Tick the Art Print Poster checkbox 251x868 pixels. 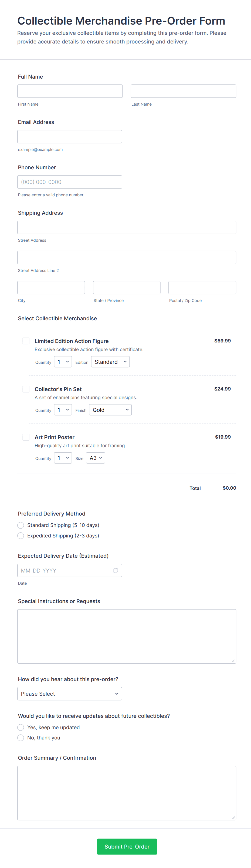pos(26,437)
